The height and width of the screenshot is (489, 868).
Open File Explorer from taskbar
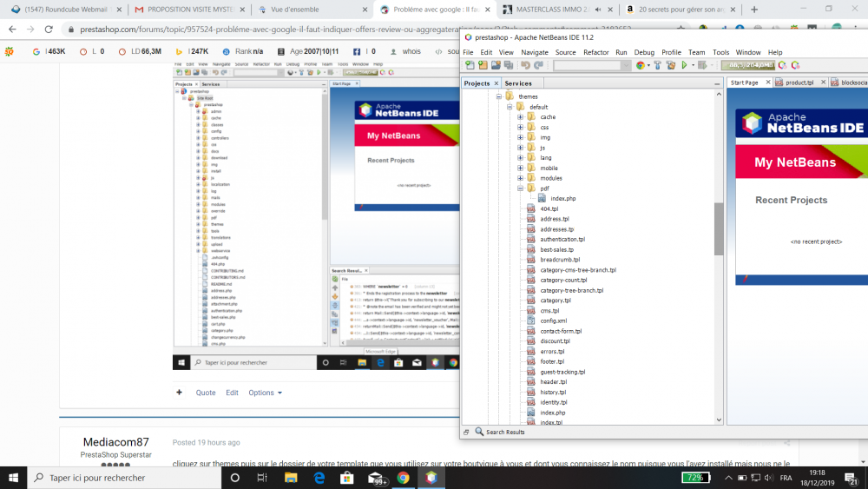pos(291,478)
